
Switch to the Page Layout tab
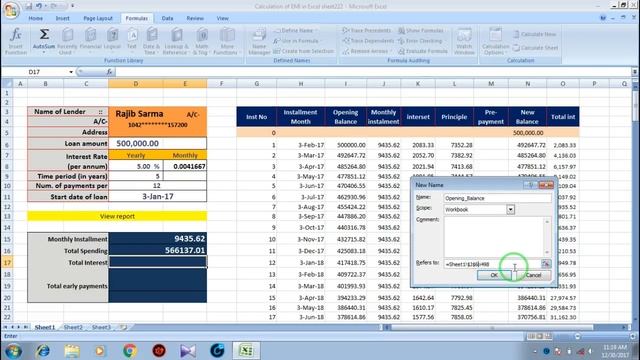coord(98,18)
